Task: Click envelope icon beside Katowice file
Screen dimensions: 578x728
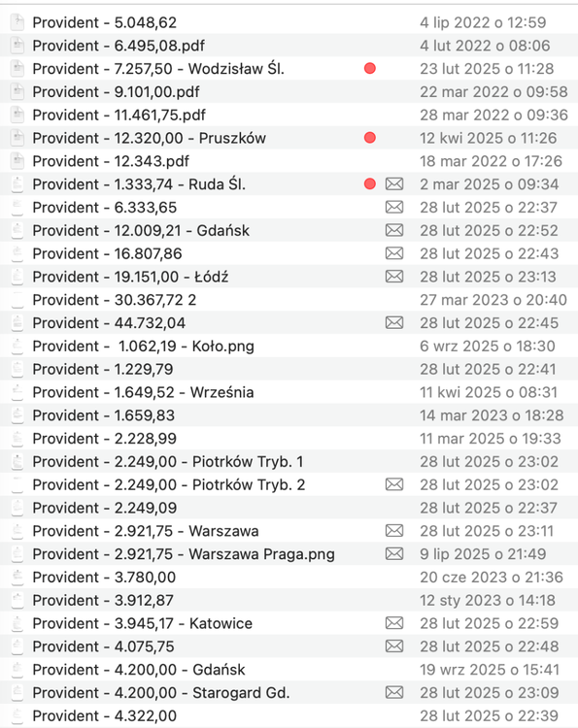Action: 394,623
